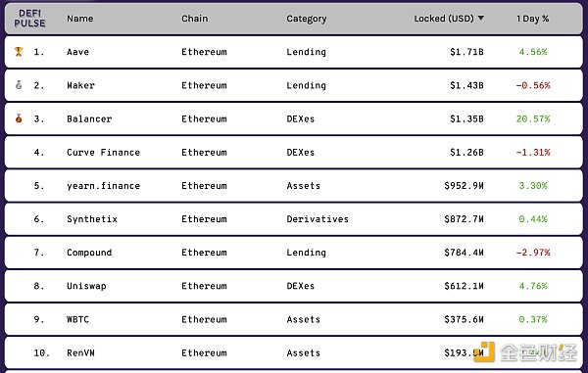Open Synthetix project details

pos(92,219)
